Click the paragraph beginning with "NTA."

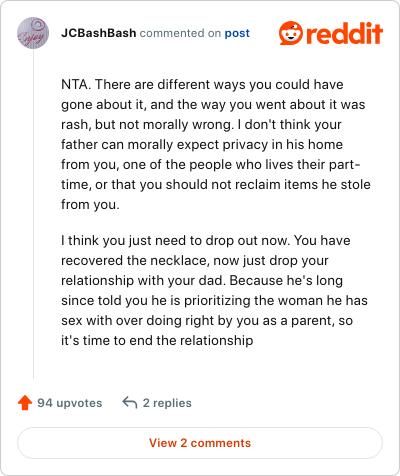(216, 144)
